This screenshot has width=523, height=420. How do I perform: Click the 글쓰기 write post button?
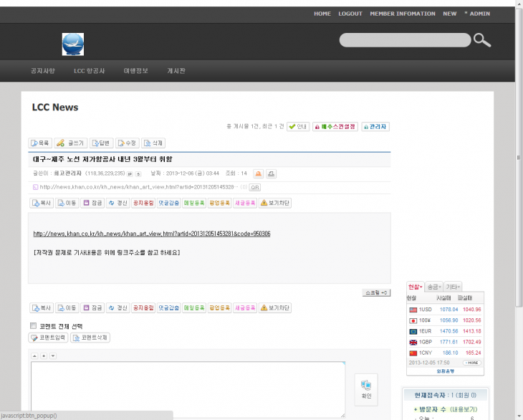point(70,143)
